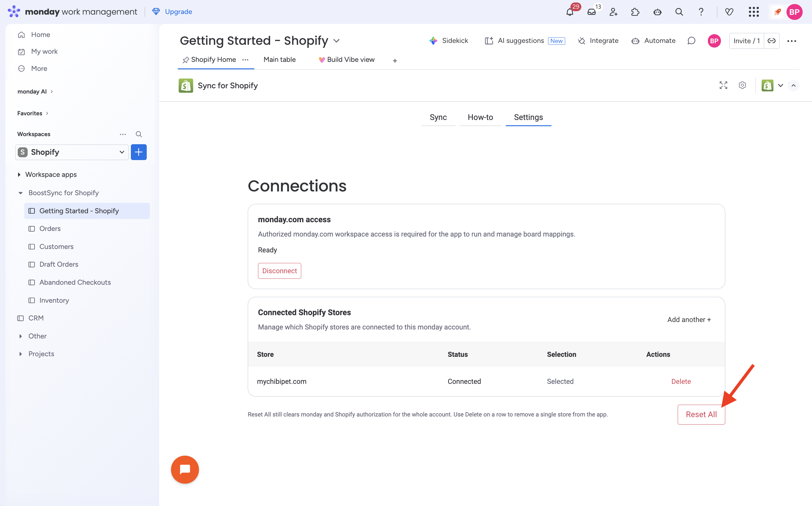Collapse BoostSync for Shopify folder
The height and width of the screenshot is (506, 812).
click(21, 193)
